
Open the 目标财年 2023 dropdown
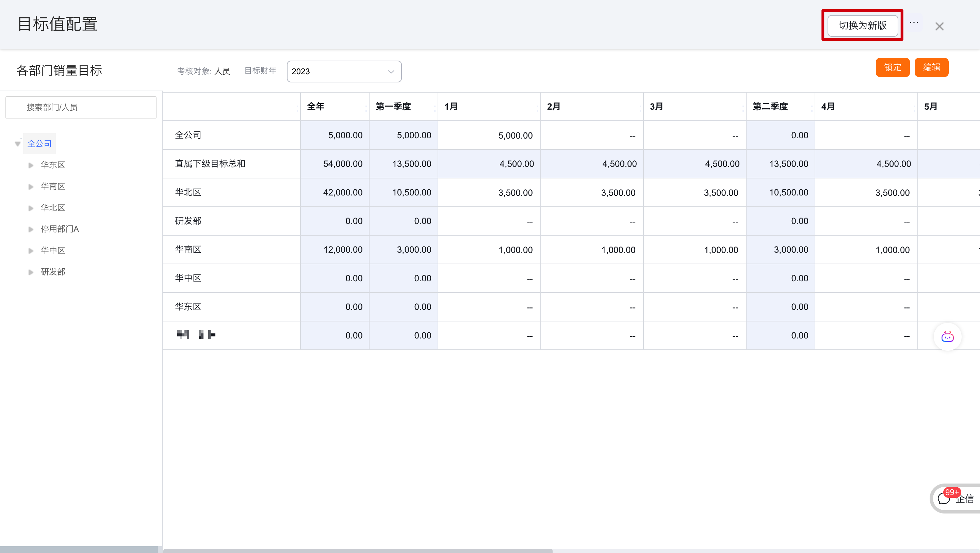click(x=344, y=72)
